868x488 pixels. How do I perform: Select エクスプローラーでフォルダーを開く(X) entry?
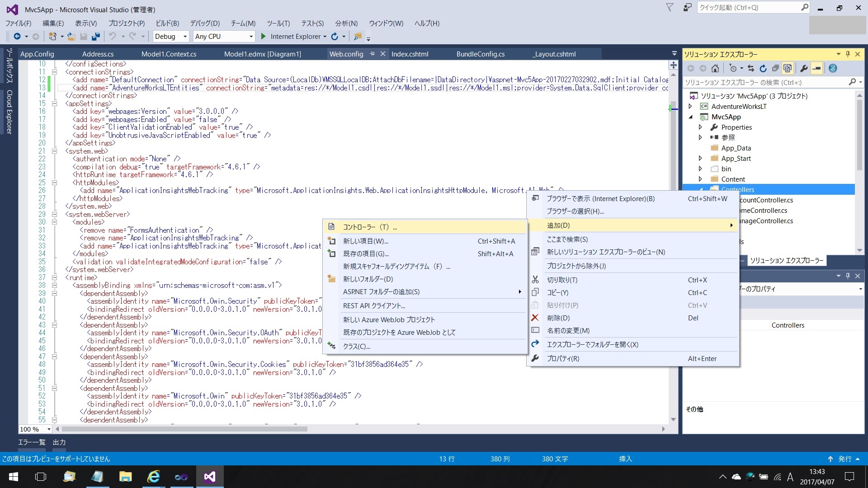[x=633, y=344]
